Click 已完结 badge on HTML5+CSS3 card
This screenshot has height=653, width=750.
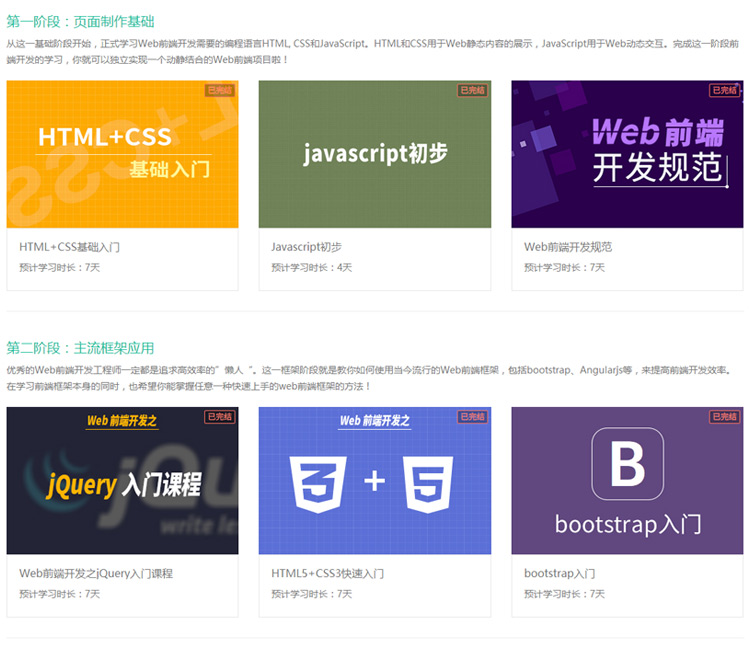(x=472, y=417)
